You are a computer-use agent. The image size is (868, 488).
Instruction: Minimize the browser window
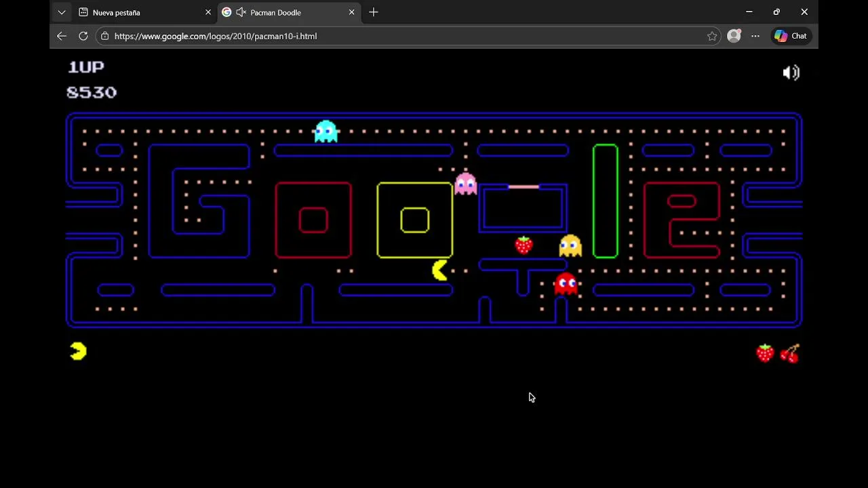[x=749, y=12]
